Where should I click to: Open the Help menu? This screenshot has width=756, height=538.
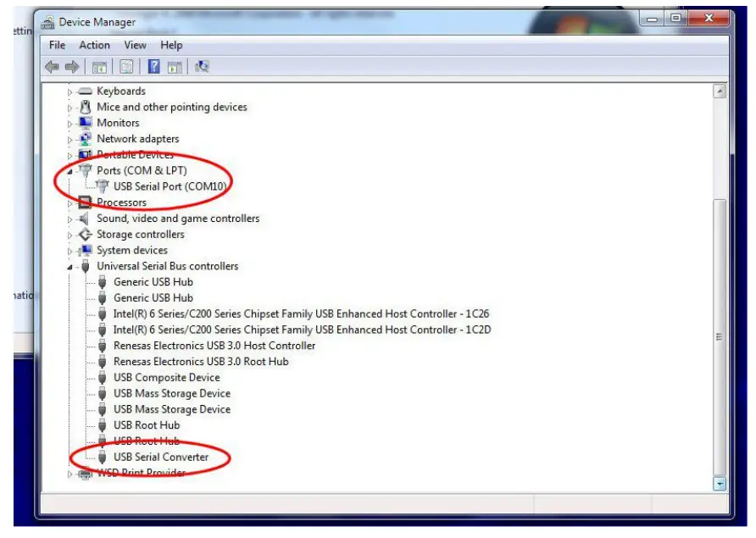tap(171, 45)
